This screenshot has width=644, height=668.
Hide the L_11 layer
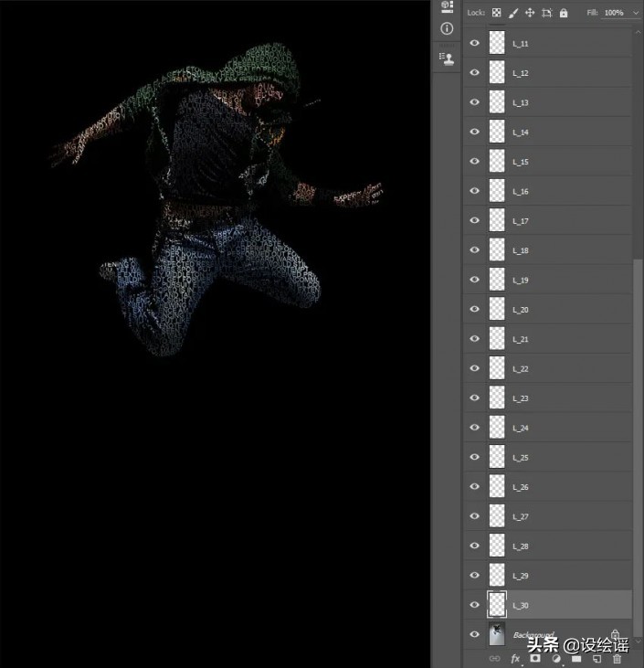[x=474, y=43]
